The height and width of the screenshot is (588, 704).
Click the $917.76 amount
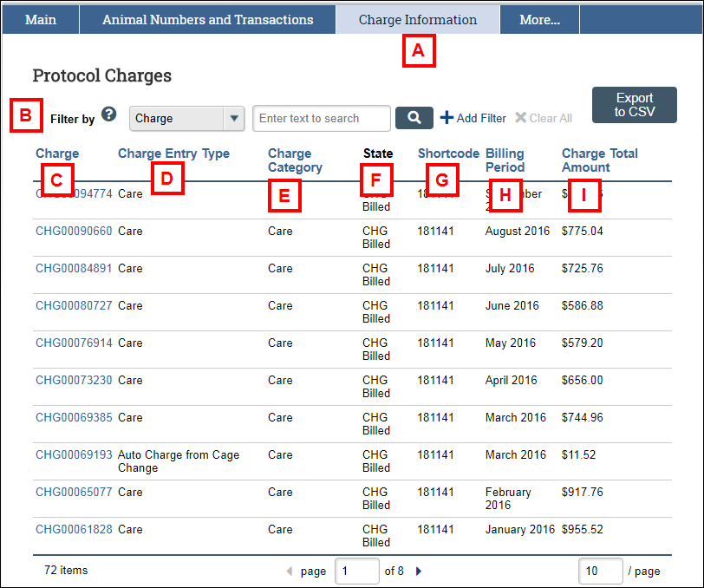pyautogui.click(x=583, y=493)
